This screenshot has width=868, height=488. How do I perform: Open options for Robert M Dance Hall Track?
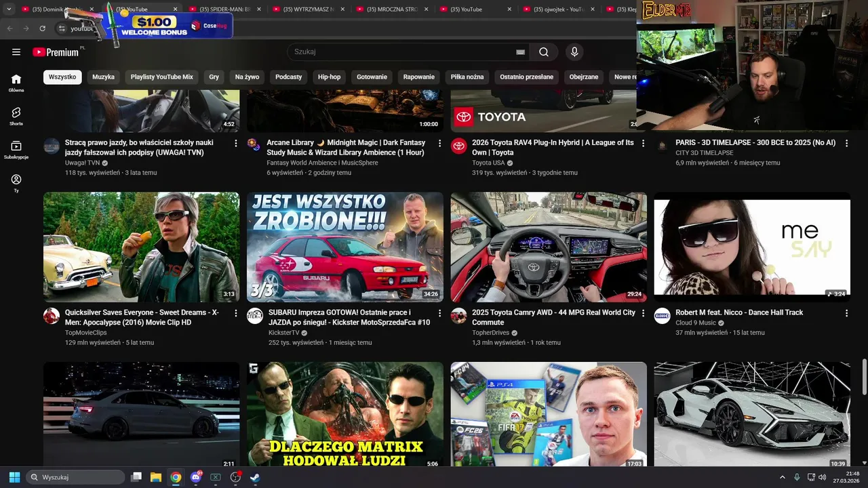(x=846, y=313)
